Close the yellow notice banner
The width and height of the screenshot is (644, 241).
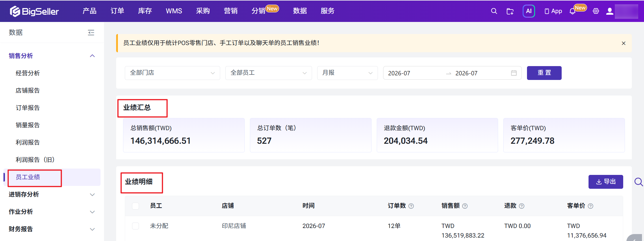point(623,43)
